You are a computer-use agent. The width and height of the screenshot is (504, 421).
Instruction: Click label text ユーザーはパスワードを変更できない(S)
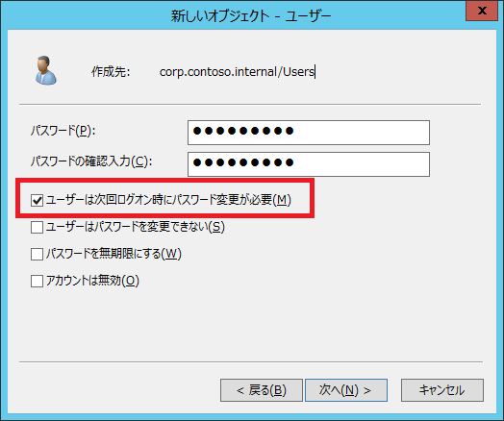coord(136,227)
